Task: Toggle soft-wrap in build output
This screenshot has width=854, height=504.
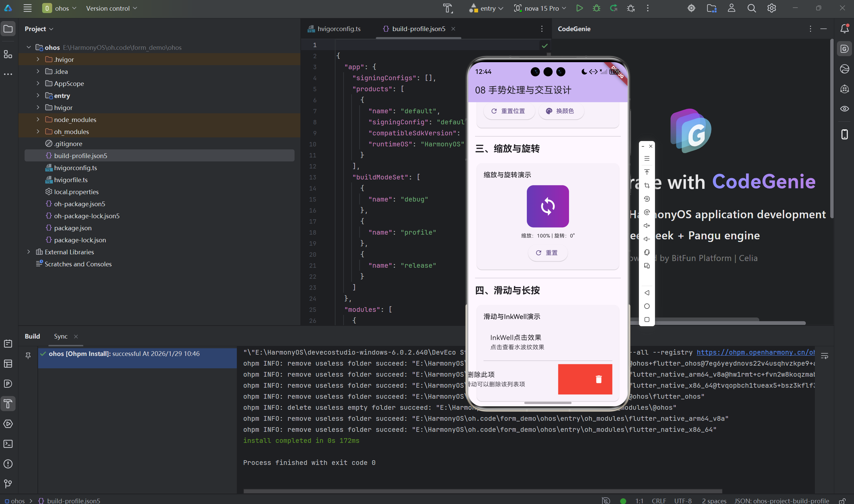Action: (825, 356)
